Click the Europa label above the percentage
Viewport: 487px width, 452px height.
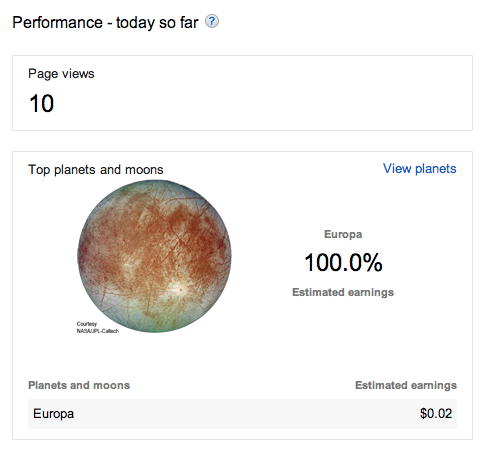tap(343, 234)
